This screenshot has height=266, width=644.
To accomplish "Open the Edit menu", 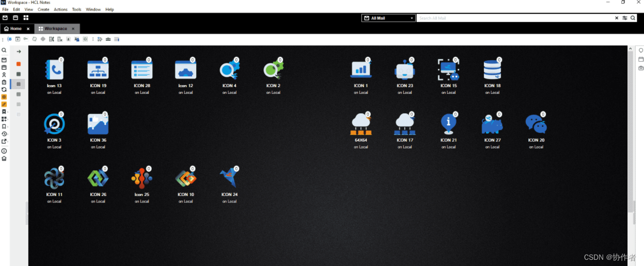I will pyautogui.click(x=17, y=9).
